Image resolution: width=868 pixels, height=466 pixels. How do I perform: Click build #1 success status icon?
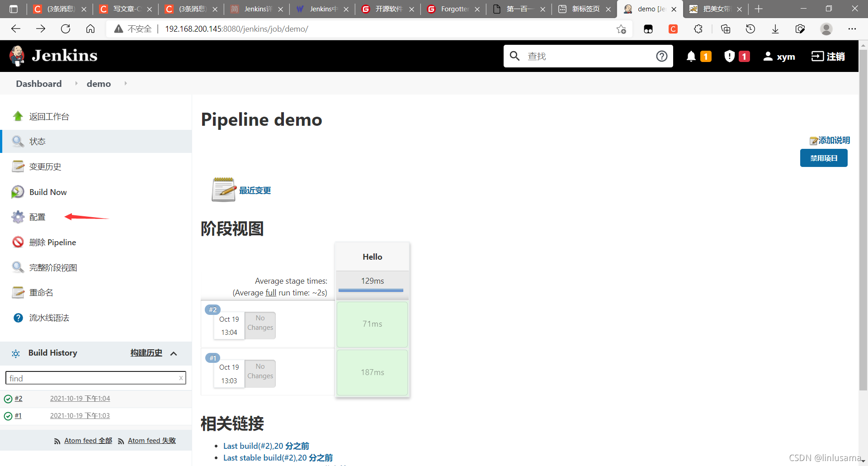(x=8, y=416)
